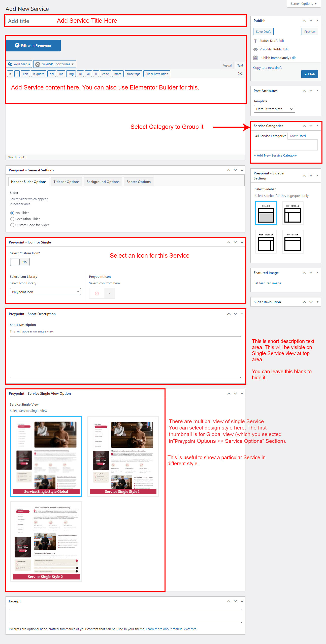
Task: Select the Default sidebar layout icon
Action: [266, 213]
